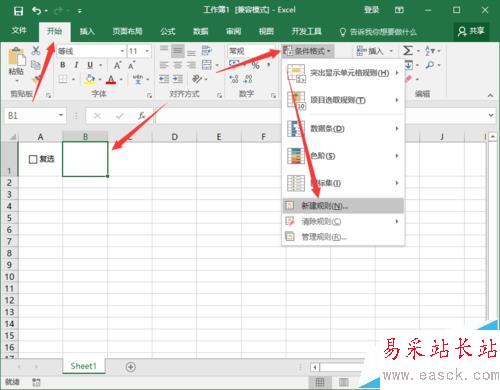This screenshot has height=390, width=500.
Task: Apply the red font color A
Action: point(111,79)
